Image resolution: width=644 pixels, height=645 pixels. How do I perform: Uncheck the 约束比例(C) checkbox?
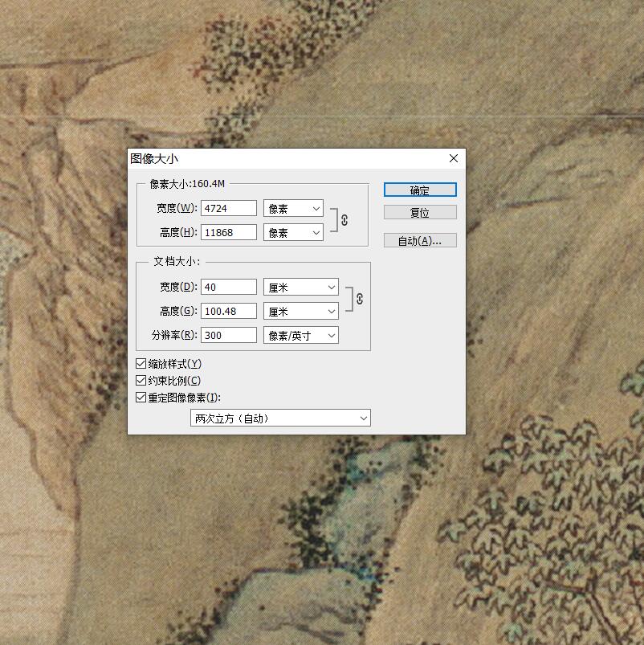pyautogui.click(x=141, y=381)
